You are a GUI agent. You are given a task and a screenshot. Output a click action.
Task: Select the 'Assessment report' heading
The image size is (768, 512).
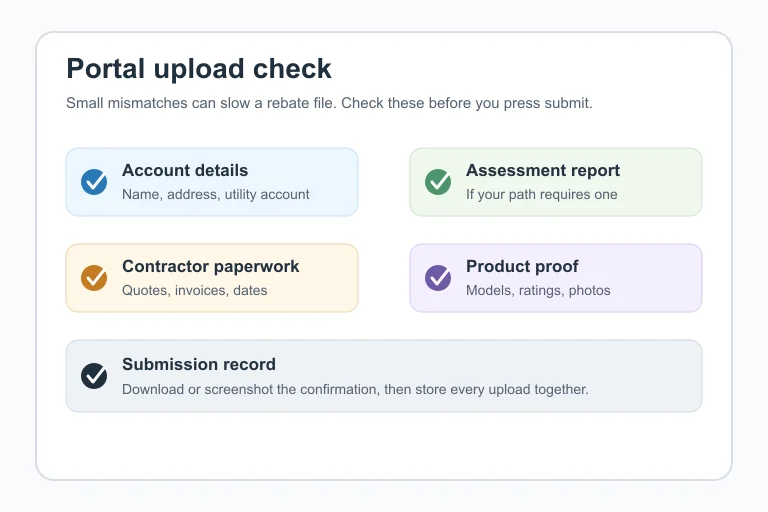pyautogui.click(x=543, y=170)
